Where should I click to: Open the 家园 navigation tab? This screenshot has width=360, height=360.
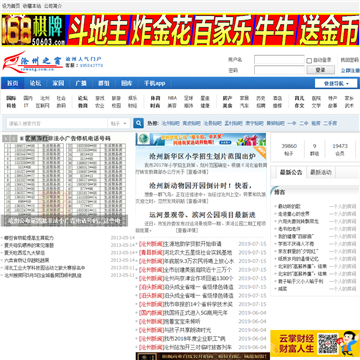(58, 83)
